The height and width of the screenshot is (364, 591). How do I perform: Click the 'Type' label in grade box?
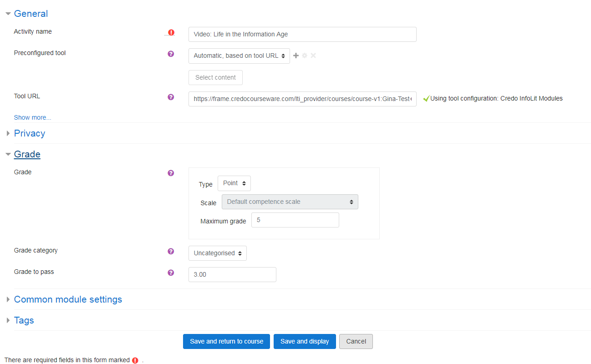pyautogui.click(x=205, y=184)
